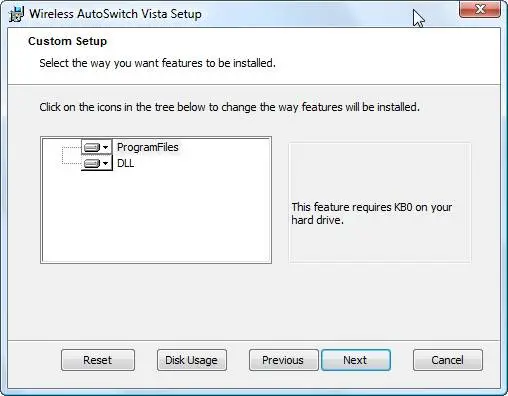Go back with the Previous button
Screen dimensions: 508x396
pos(283,360)
